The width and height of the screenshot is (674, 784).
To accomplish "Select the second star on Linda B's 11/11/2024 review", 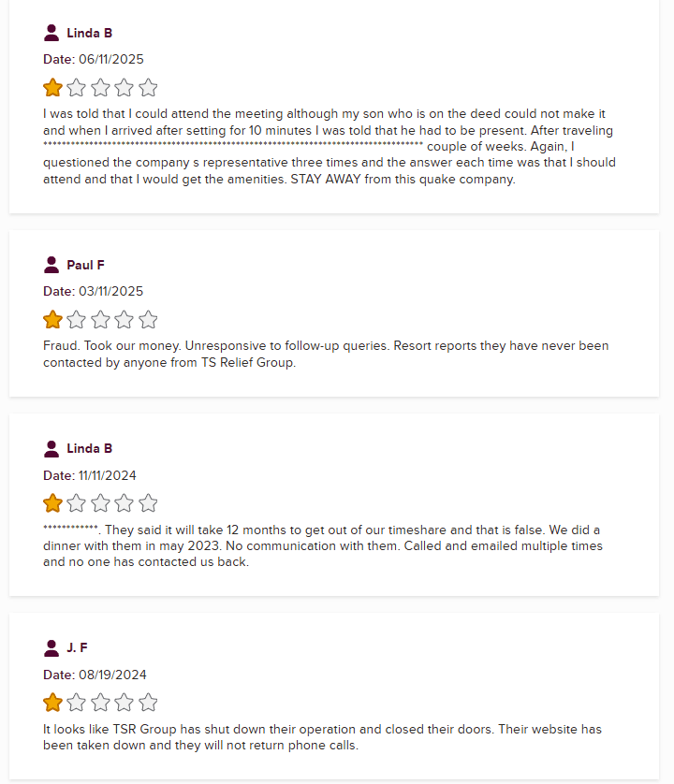I will point(77,503).
